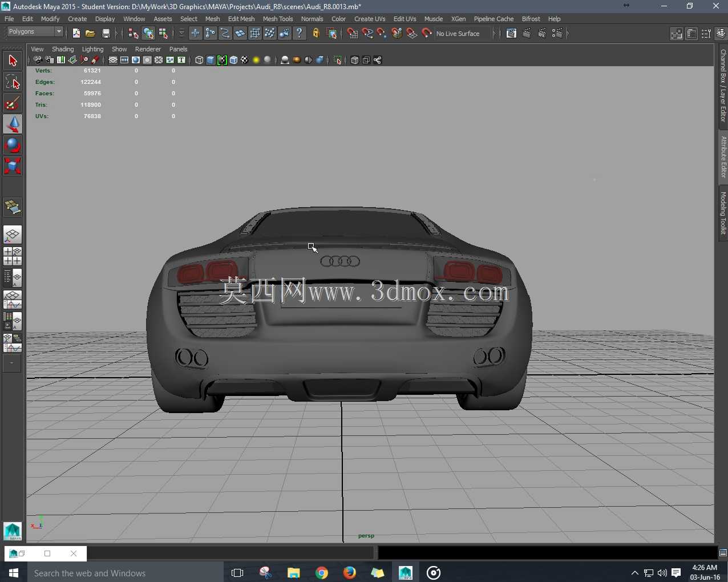Click the taskbar search box
Viewport: 728px width, 582px height.
pos(125,572)
